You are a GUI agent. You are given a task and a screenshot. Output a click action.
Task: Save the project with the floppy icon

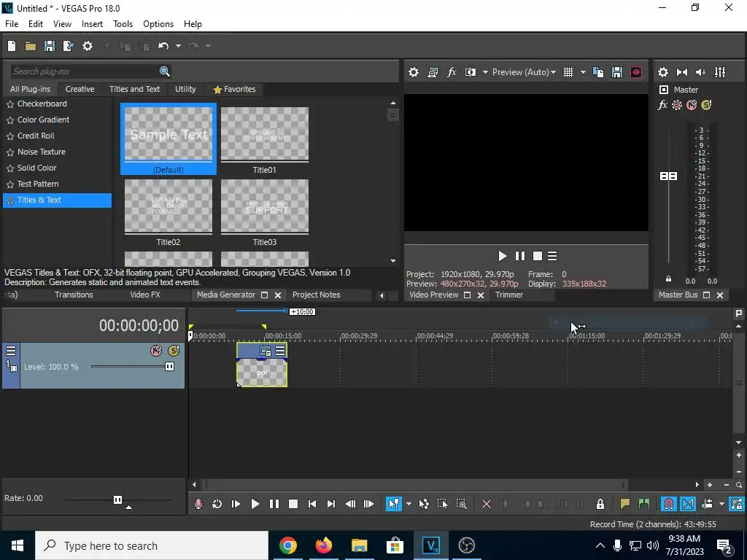[49, 46]
